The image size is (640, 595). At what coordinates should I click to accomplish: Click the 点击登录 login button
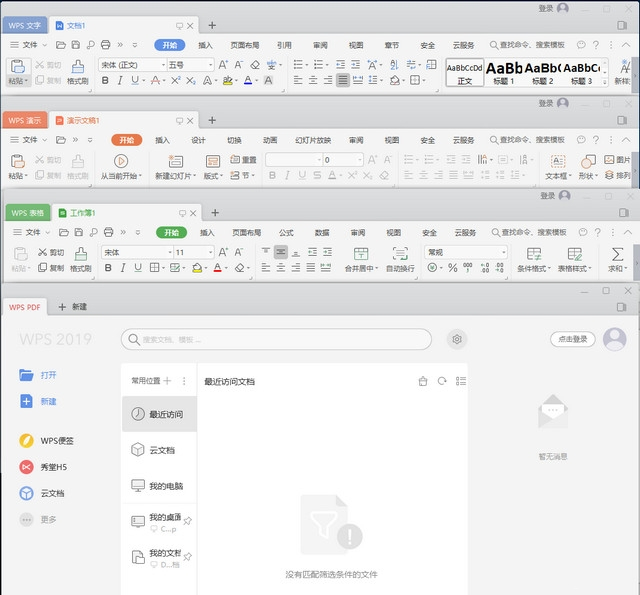[x=572, y=339]
